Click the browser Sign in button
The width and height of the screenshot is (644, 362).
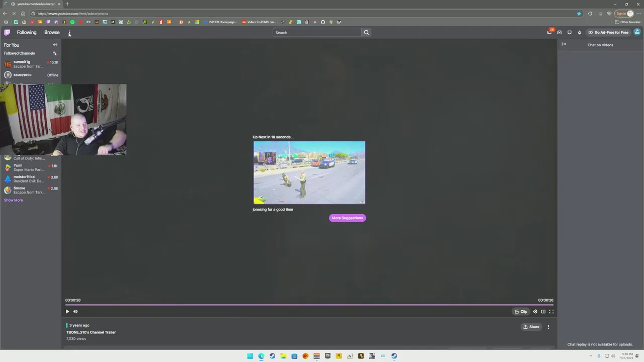click(x=624, y=14)
